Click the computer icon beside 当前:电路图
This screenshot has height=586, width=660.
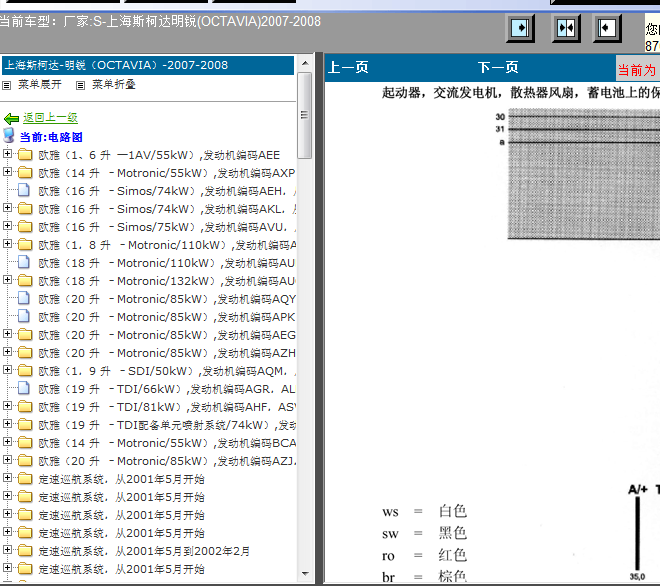(x=9, y=136)
